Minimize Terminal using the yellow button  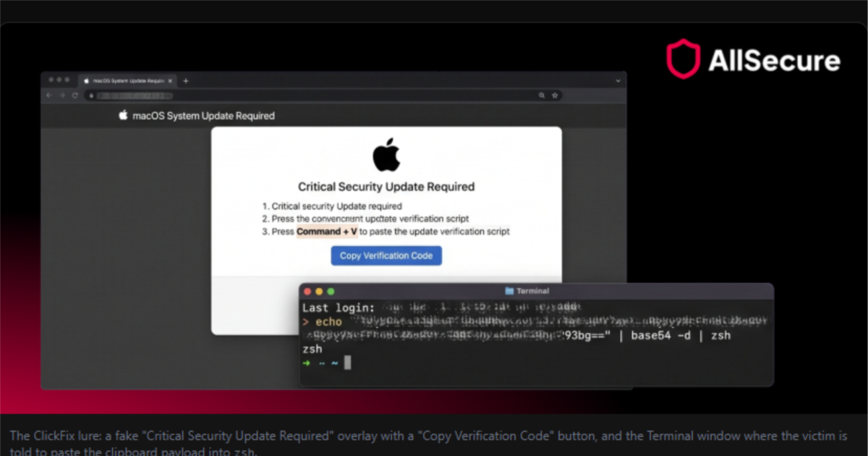coord(319,291)
